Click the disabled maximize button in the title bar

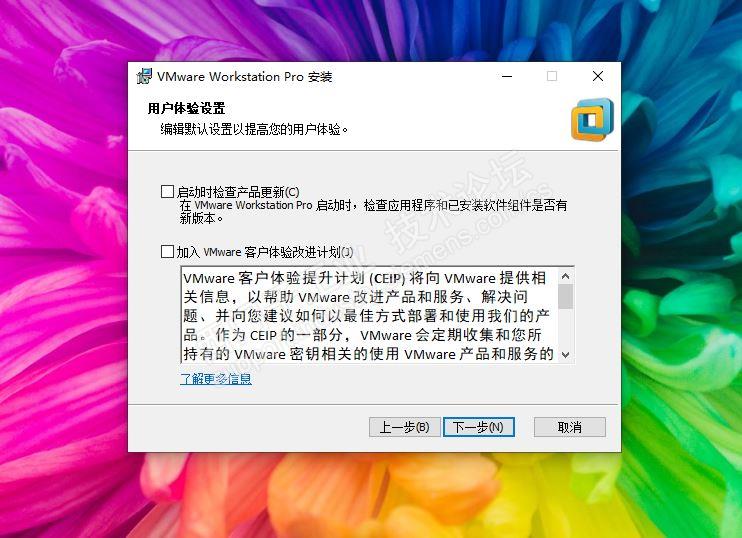point(552,76)
